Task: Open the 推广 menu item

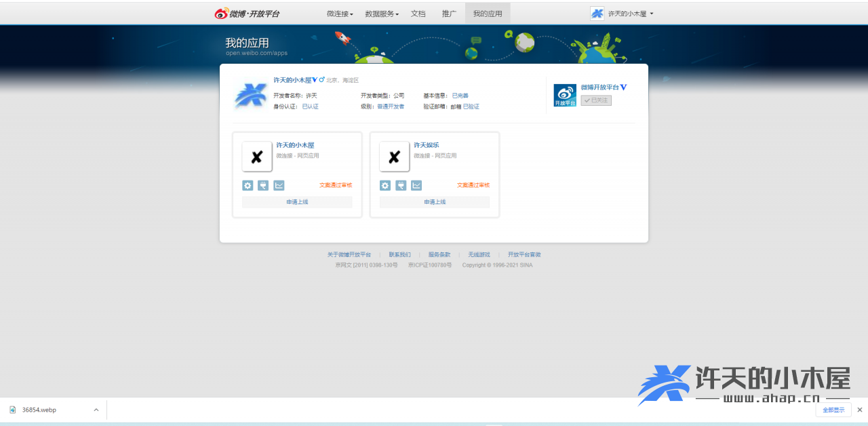Action: pos(449,14)
